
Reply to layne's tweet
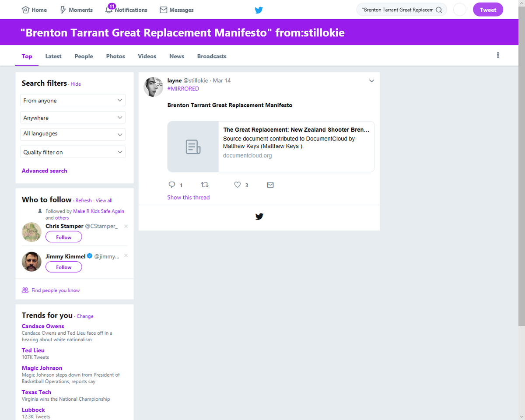coord(172,185)
